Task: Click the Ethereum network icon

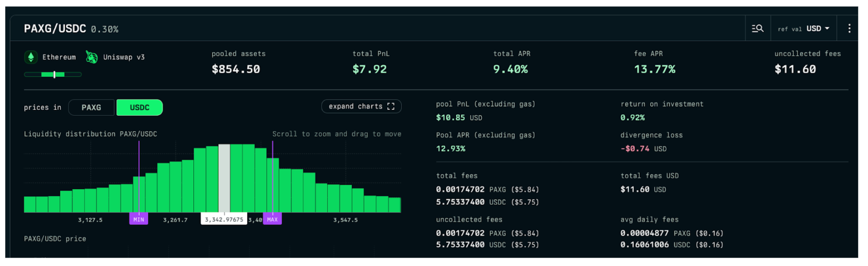Action: pos(31,57)
